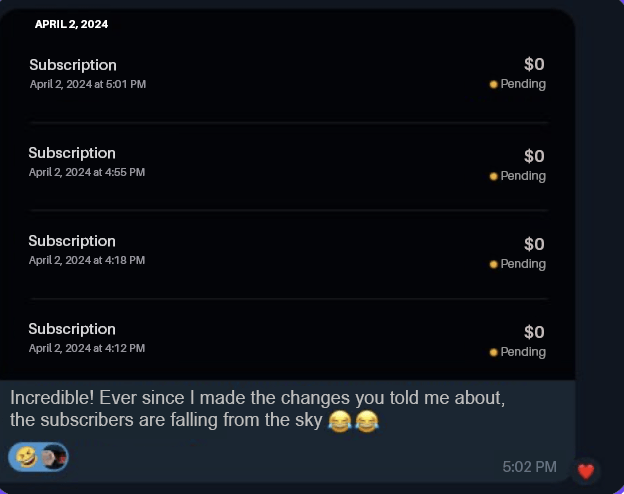Click the first laughing emoji after 'sky'
624x494 pixels.
pyautogui.click(x=340, y=422)
